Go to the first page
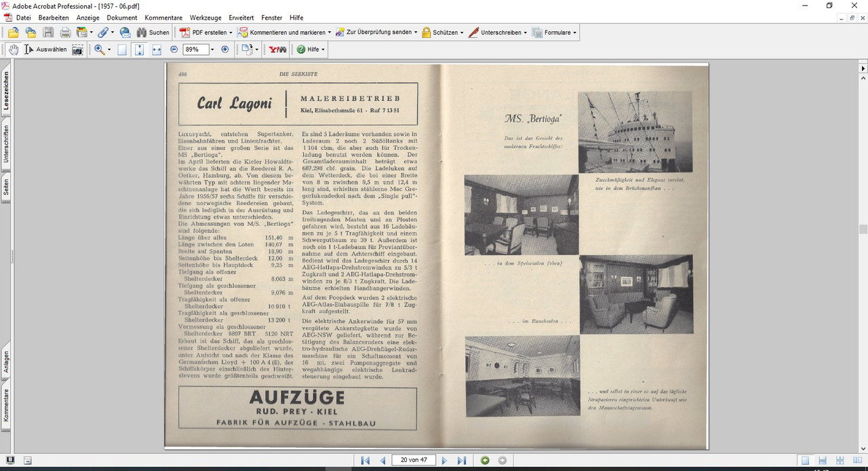This screenshot has width=868, height=471. point(365,460)
